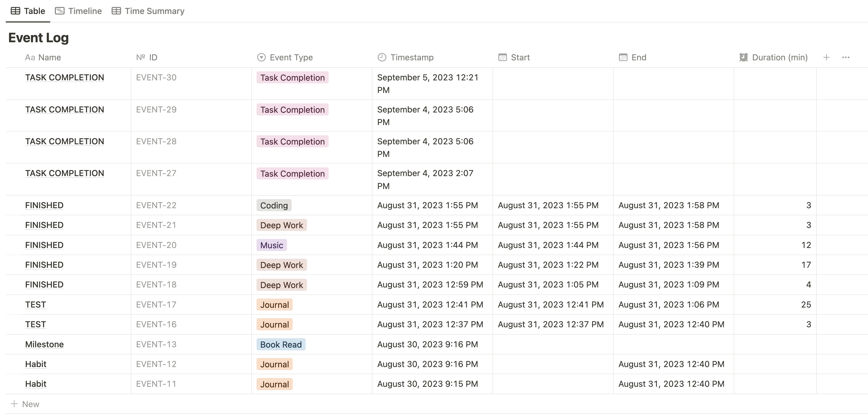
Task: Add a new row with New button
Action: click(25, 404)
